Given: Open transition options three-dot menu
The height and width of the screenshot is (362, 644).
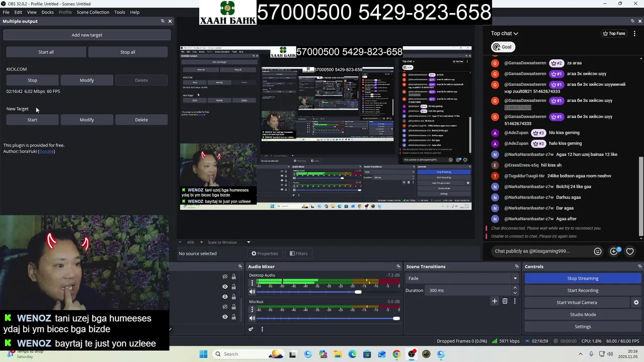Looking at the screenshot, I should (x=514, y=301).
